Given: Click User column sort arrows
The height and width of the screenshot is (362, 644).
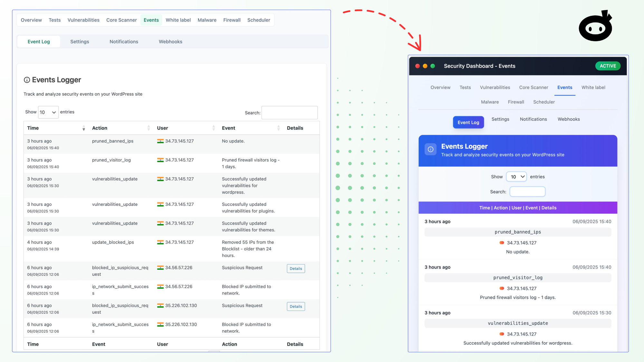Looking at the screenshot, I should [213, 128].
